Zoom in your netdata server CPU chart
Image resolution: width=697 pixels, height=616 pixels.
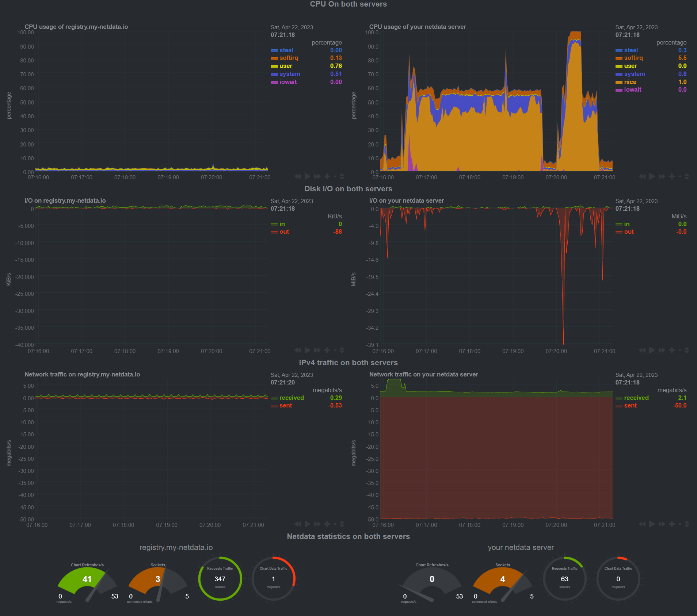coord(672,176)
